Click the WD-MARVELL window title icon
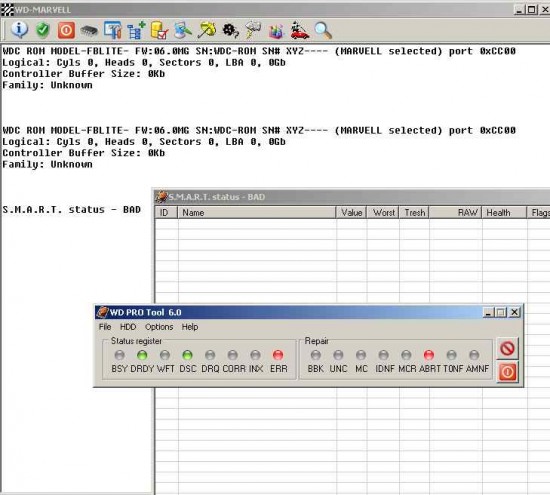Image resolution: width=550 pixels, height=495 pixels. click(7, 10)
